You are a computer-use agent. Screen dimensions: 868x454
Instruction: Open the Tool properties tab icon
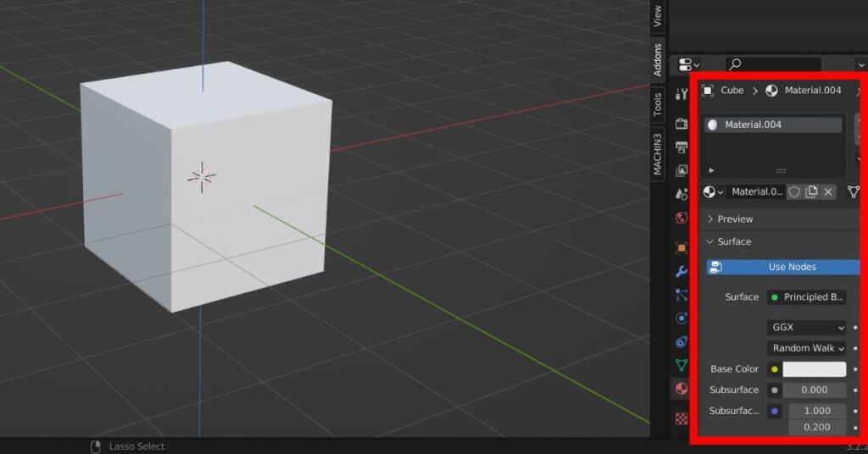click(682, 95)
